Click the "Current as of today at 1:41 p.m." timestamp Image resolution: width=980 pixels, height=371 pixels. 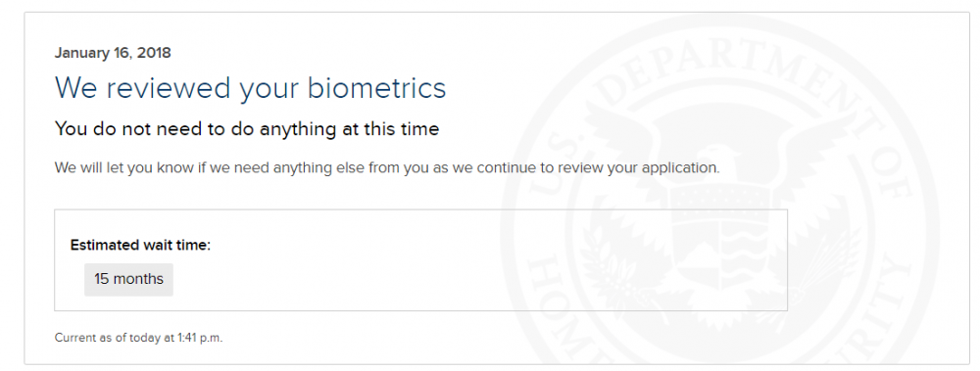tap(139, 338)
